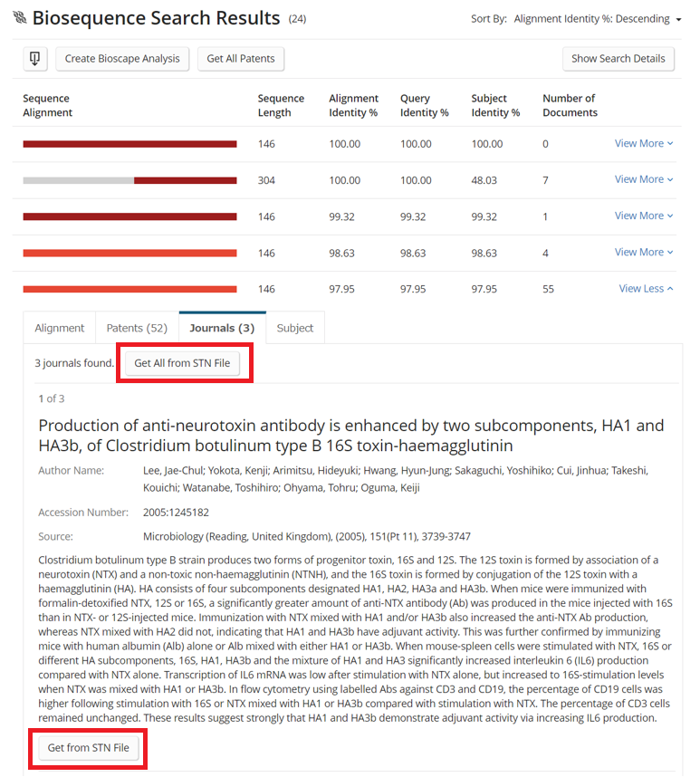Open the Patents (52) tab

[x=137, y=328]
